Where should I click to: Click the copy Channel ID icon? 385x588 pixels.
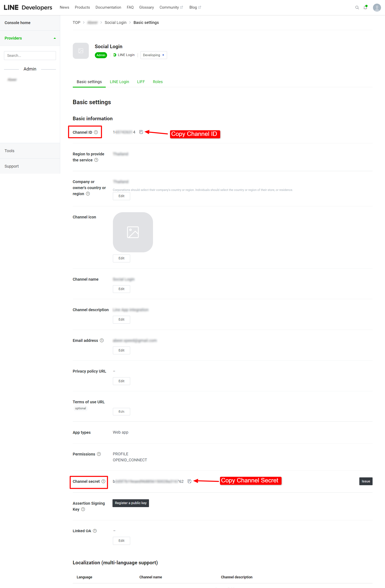(x=140, y=132)
